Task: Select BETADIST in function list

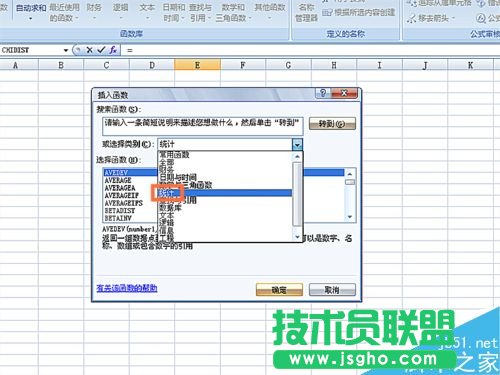Action: [130, 211]
